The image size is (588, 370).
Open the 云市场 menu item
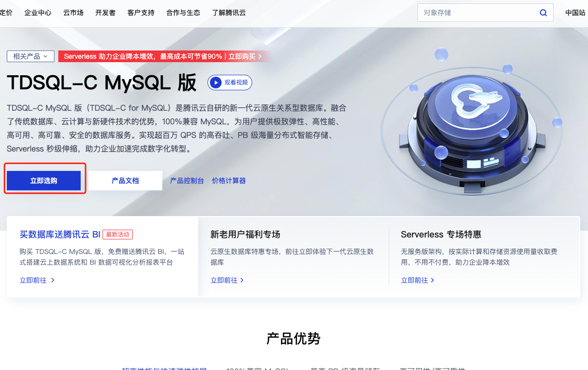(73, 13)
